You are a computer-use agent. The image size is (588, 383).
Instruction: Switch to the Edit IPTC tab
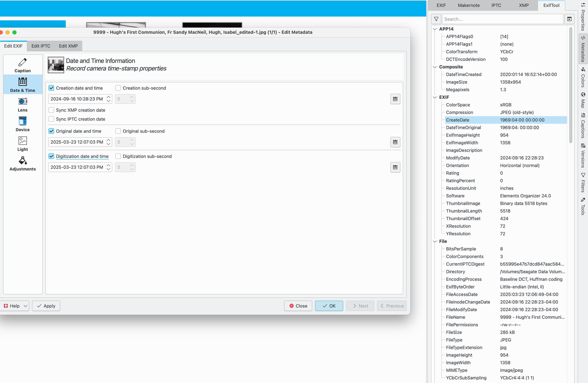click(x=41, y=46)
